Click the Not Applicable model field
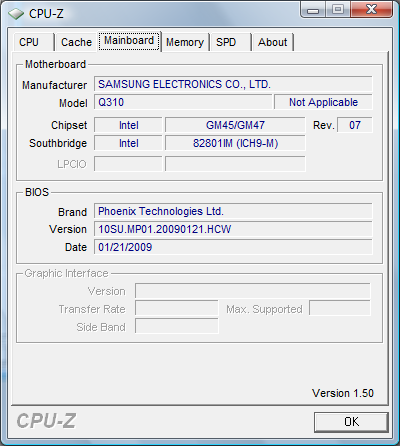400x446 pixels. [323, 102]
